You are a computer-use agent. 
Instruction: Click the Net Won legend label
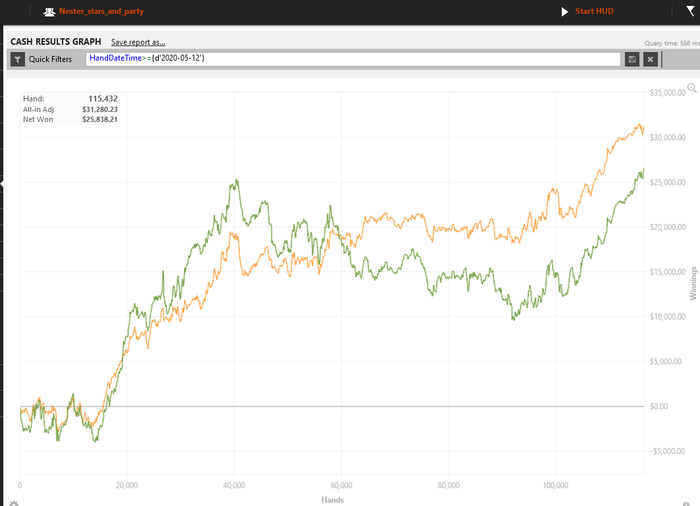coord(38,119)
